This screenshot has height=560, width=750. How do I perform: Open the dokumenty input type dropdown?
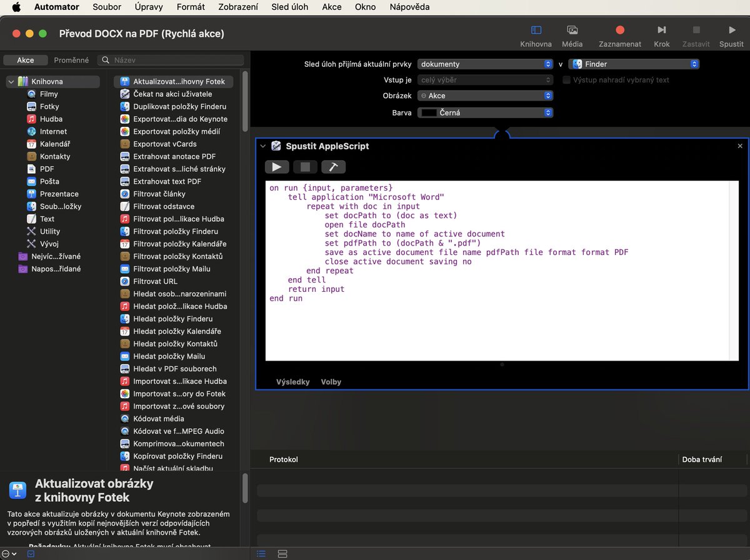coord(485,64)
